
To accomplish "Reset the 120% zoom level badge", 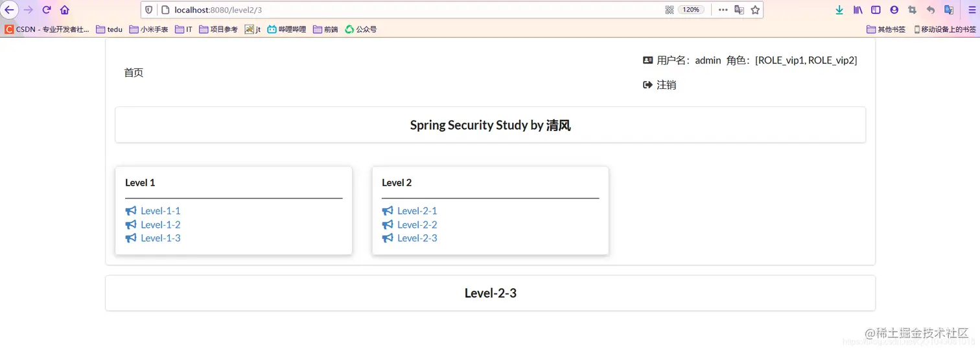I will pos(691,10).
